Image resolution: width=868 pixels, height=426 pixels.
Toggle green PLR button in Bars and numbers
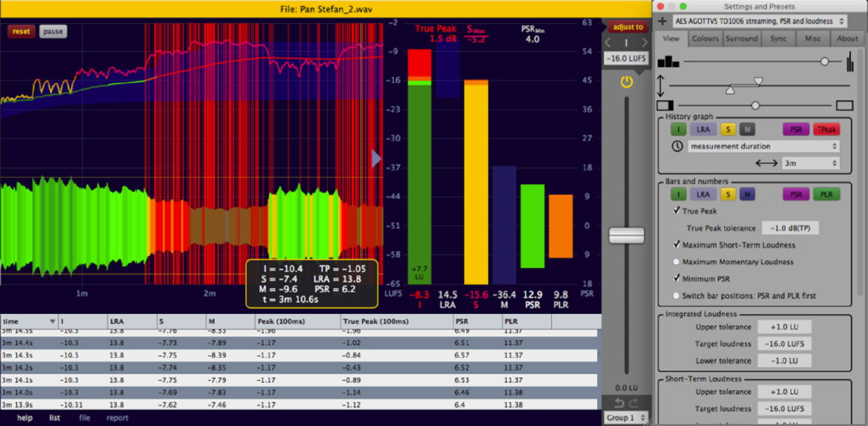click(x=826, y=194)
